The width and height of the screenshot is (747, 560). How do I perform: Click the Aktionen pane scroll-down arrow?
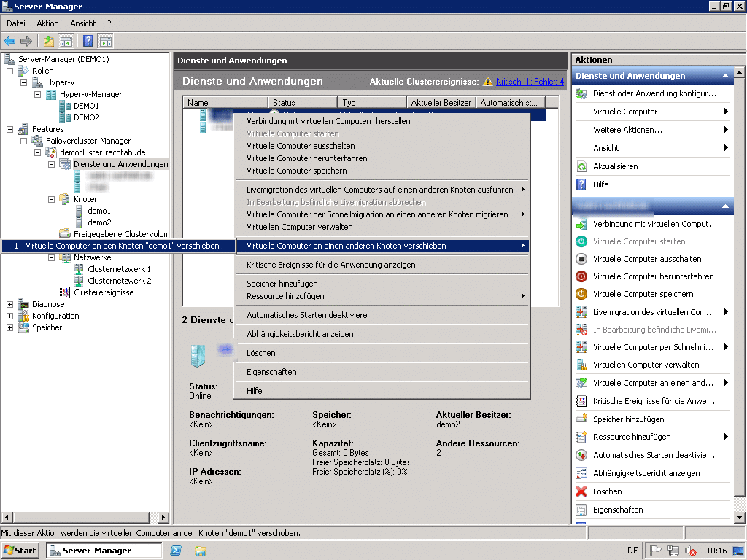pyautogui.click(x=740, y=517)
